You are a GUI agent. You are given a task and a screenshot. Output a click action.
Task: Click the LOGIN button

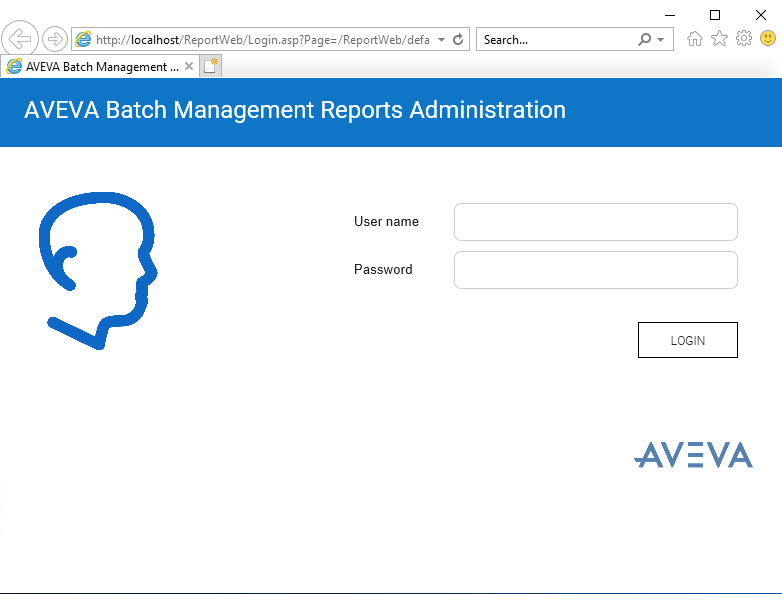pyautogui.click(x=688, y=340)
